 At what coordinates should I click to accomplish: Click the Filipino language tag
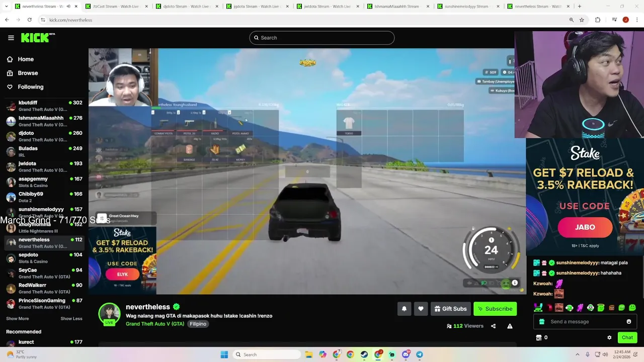[198, 324]
